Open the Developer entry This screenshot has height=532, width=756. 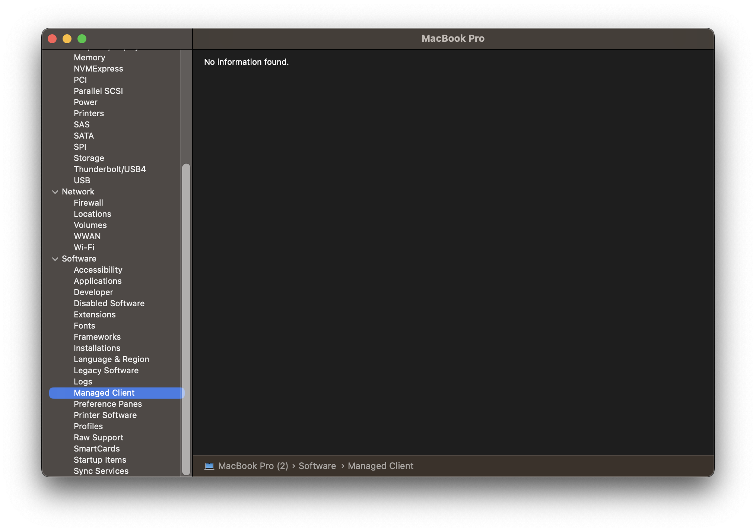click(93, 292)
